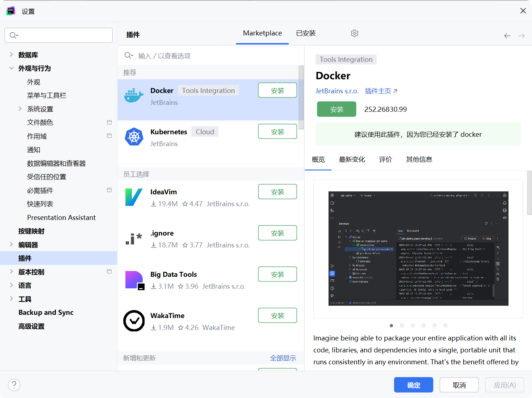
Task: Go forward with the right arrow
Action: (x=522, y=36)
